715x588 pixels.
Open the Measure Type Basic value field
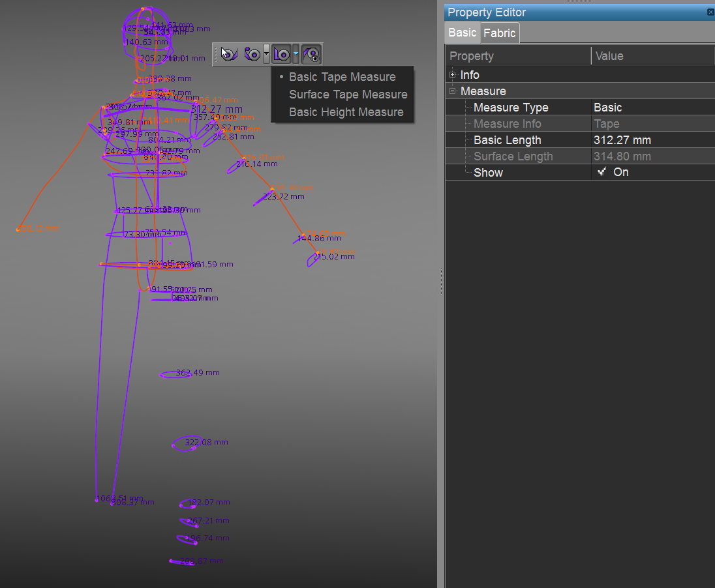[652, 108]
